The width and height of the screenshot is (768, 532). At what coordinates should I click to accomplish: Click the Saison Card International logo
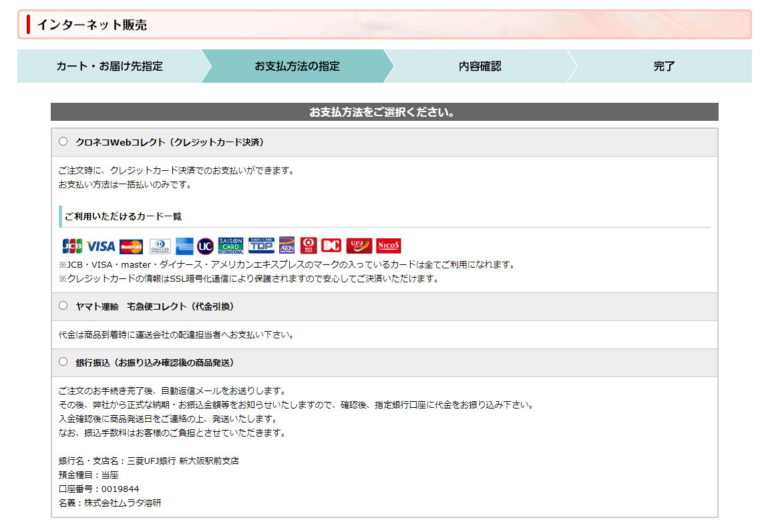tap(230, 246)
